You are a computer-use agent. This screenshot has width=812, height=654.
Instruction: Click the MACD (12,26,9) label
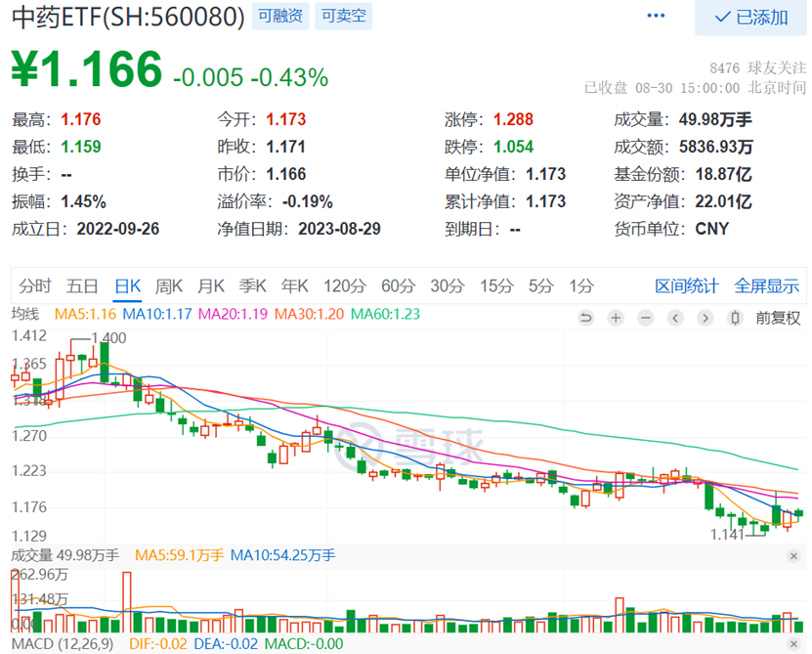click(63, 643)
